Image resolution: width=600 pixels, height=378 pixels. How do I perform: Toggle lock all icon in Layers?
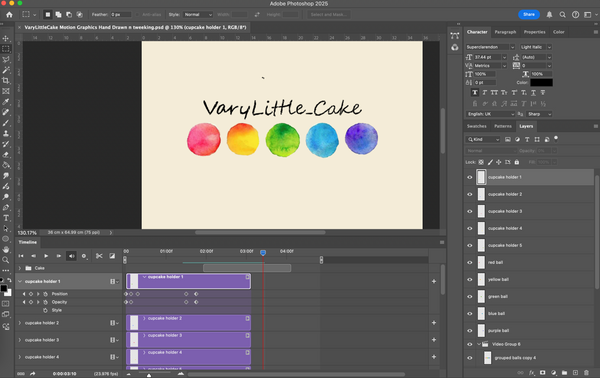pos(517,162)
